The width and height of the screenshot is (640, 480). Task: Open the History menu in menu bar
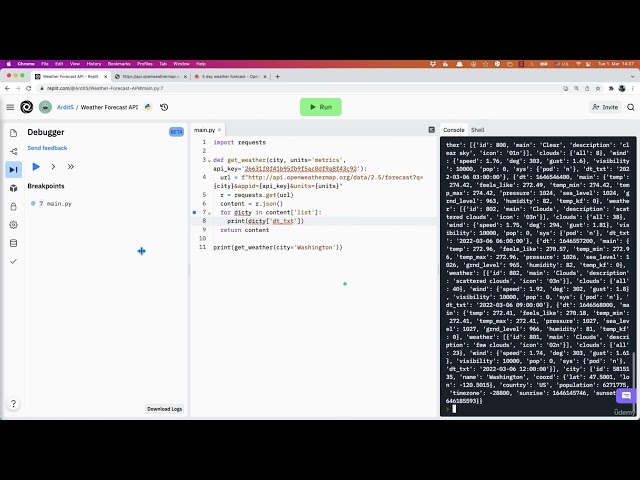pyautogui.click(x=93, y=64)
